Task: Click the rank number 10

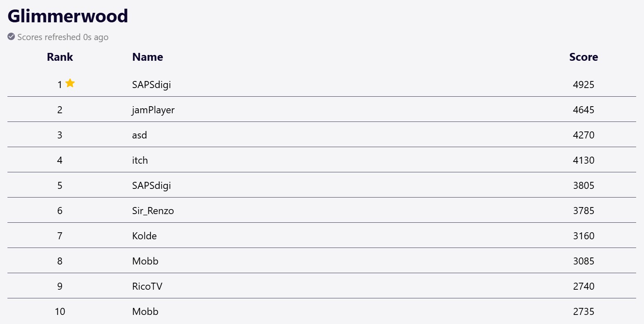Action: (60, 312)
